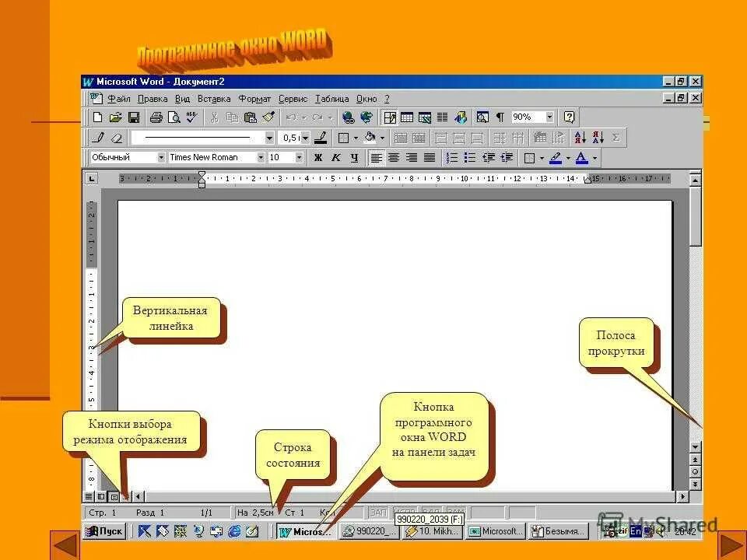Create a bulleted list icon

coord(470,158)
